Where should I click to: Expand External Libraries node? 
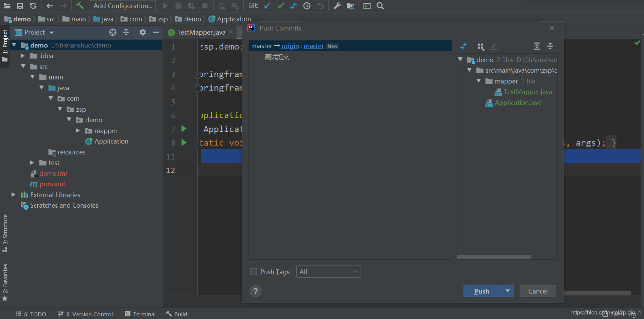(x=14, y=194)
